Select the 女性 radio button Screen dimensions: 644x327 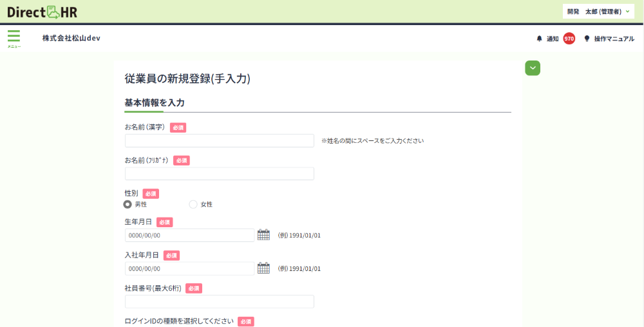(193, 204)
